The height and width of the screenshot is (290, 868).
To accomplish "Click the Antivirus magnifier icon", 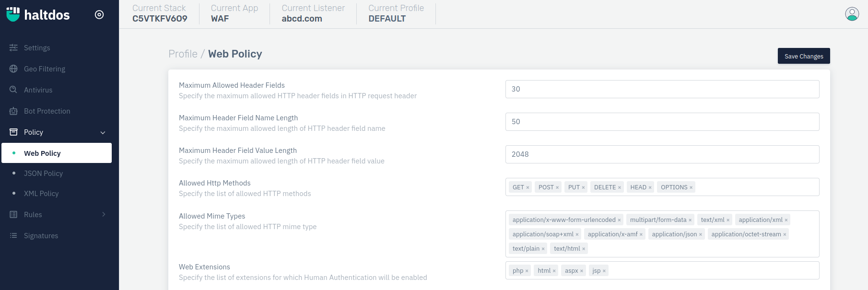I will 13,90.
